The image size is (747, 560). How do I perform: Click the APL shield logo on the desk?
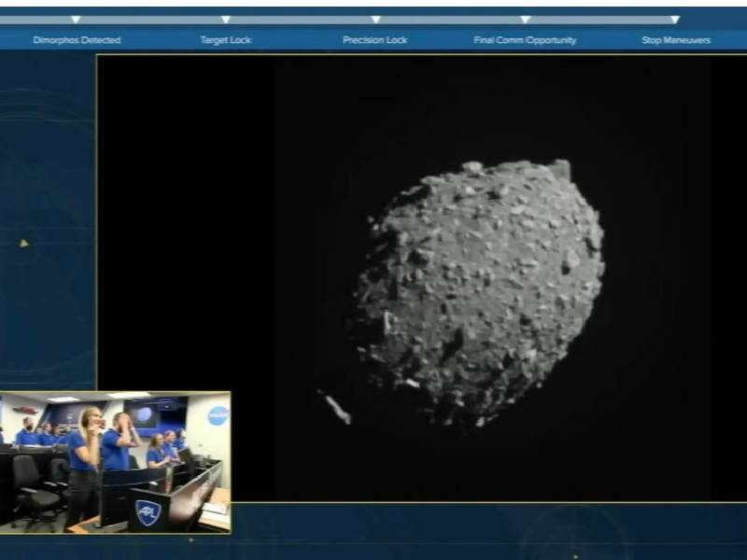point(148,512)
